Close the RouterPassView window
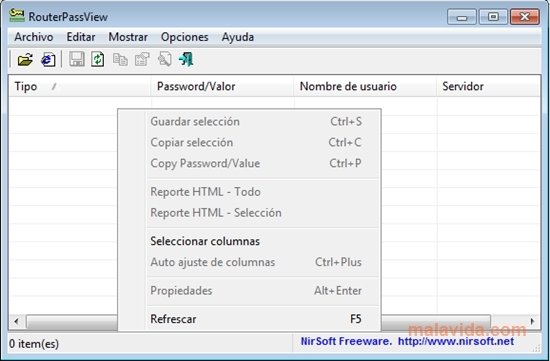Screen dimensions: 550x361 point(525,17)
